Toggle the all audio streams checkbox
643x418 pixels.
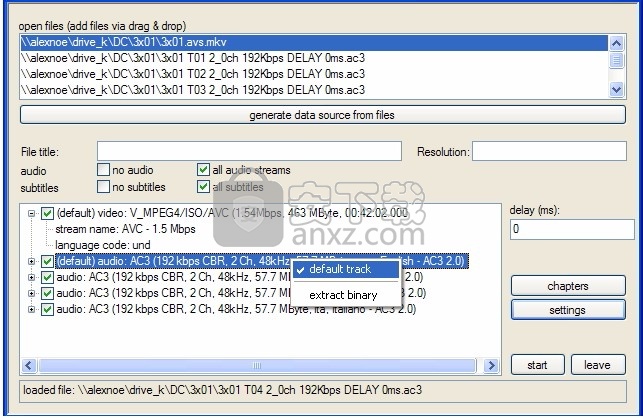(x=203, y=169)
